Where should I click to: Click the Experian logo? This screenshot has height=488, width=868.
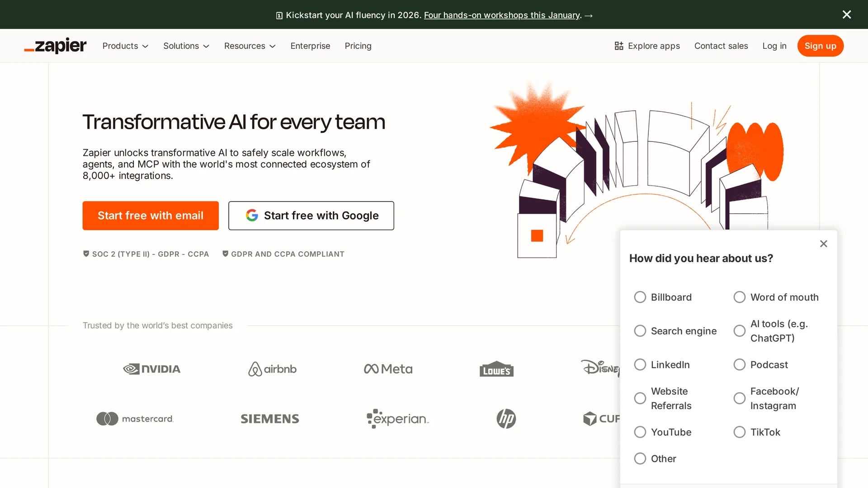click(397, 419)
